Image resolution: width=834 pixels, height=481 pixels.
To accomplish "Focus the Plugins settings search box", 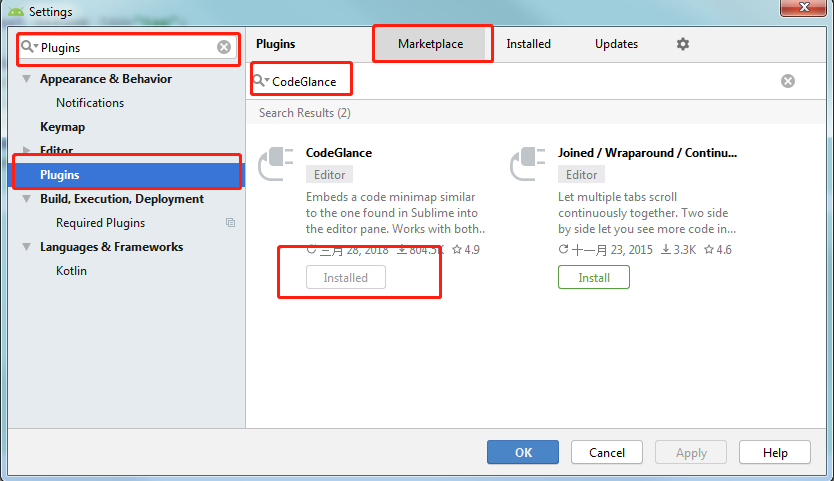I will (128, 47).
